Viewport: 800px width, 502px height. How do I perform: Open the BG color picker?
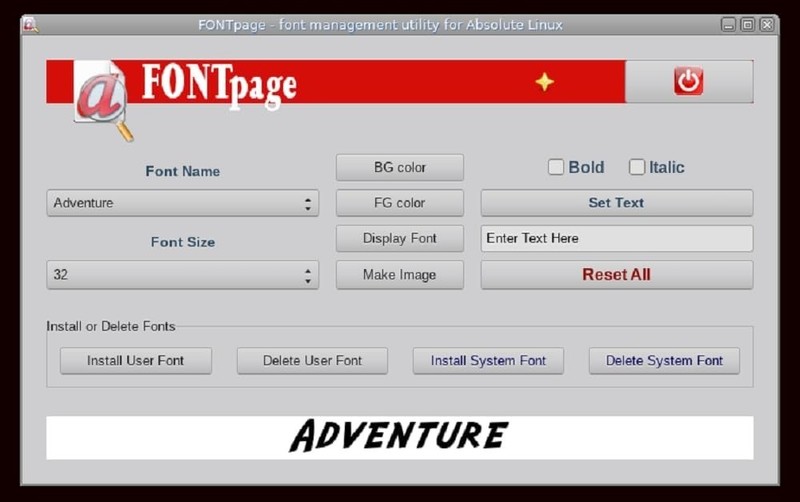click(399, 167)
